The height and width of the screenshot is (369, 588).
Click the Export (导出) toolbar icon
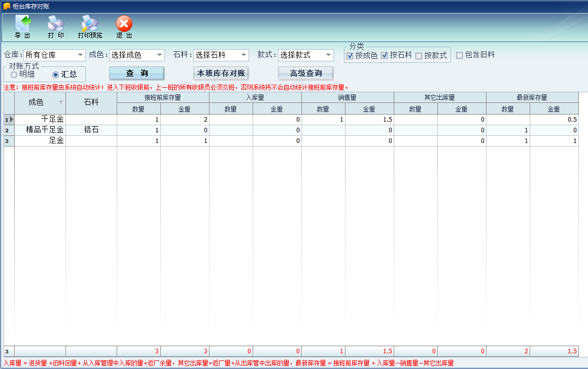(x=22, y=24)
